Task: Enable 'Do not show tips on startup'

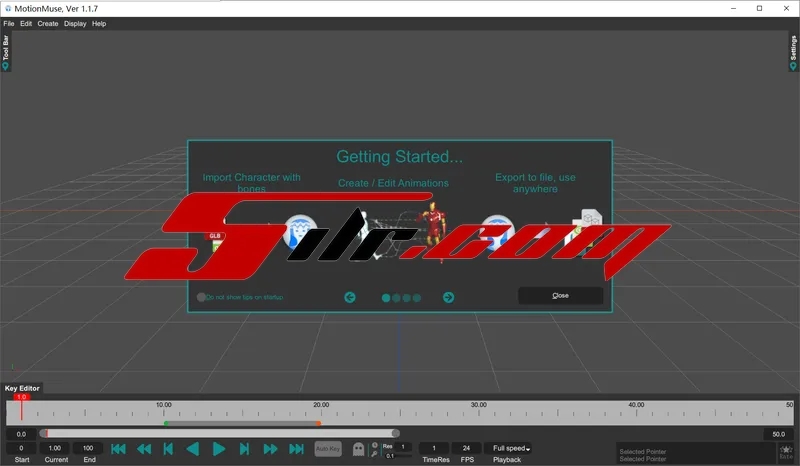Action: 201,297
